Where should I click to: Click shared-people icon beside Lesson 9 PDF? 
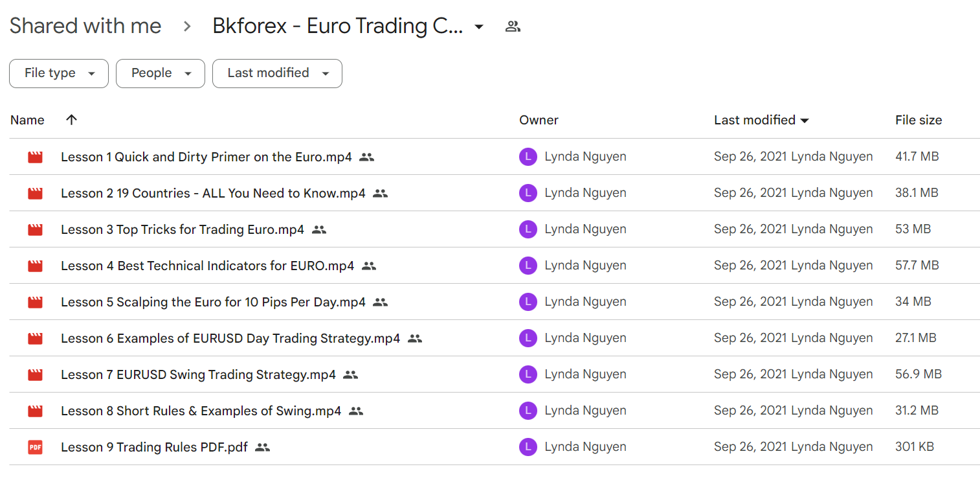click(262, 447)
